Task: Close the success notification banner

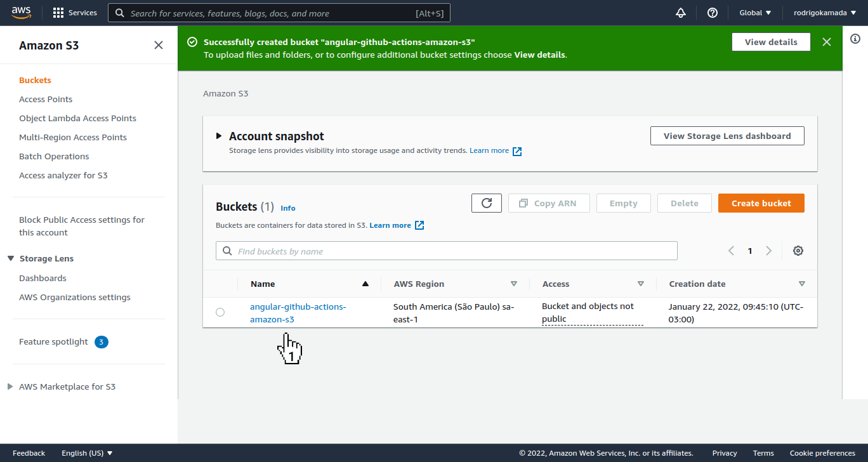Action: 827,42
